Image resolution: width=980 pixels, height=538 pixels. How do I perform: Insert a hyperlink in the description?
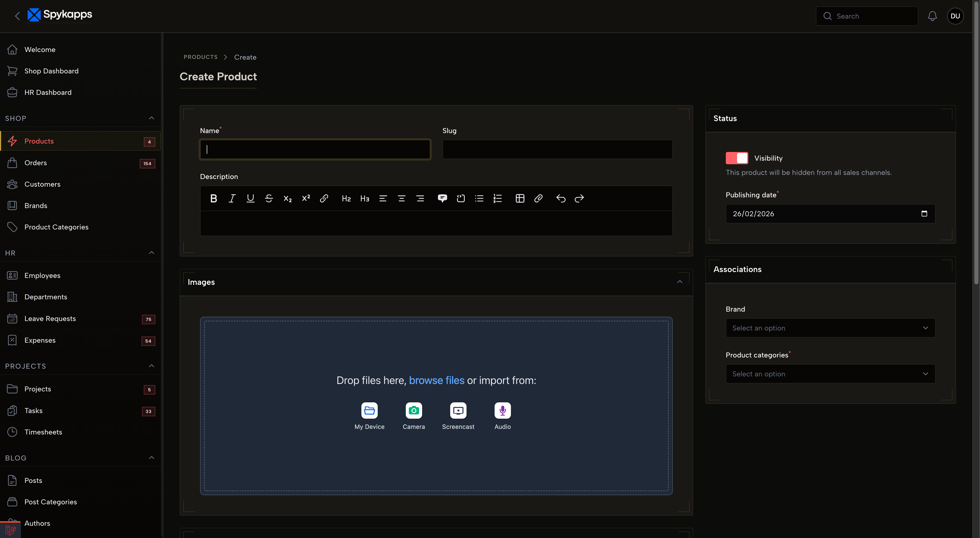tap(324, 198)
